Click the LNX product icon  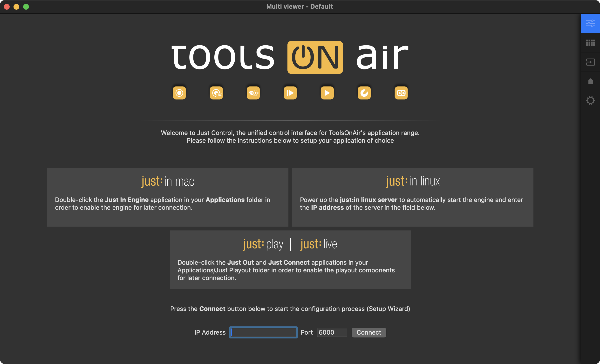(x=216, y=93)
